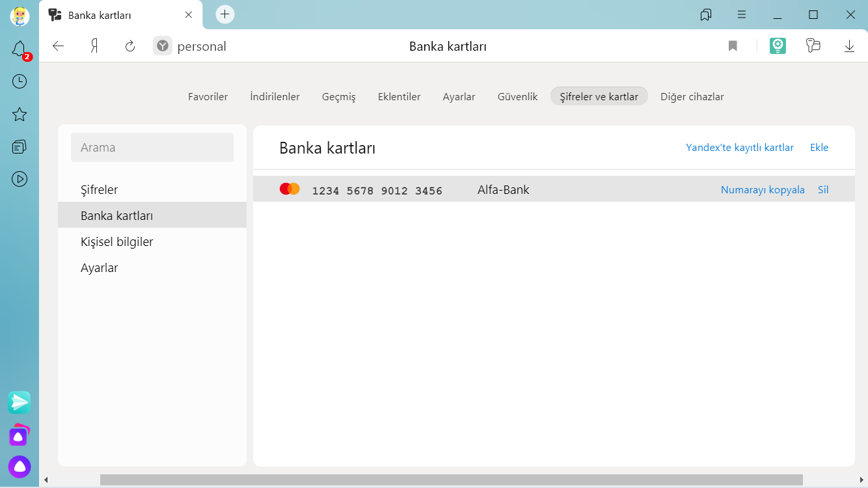Maximize the browser window

click(813, 14)
